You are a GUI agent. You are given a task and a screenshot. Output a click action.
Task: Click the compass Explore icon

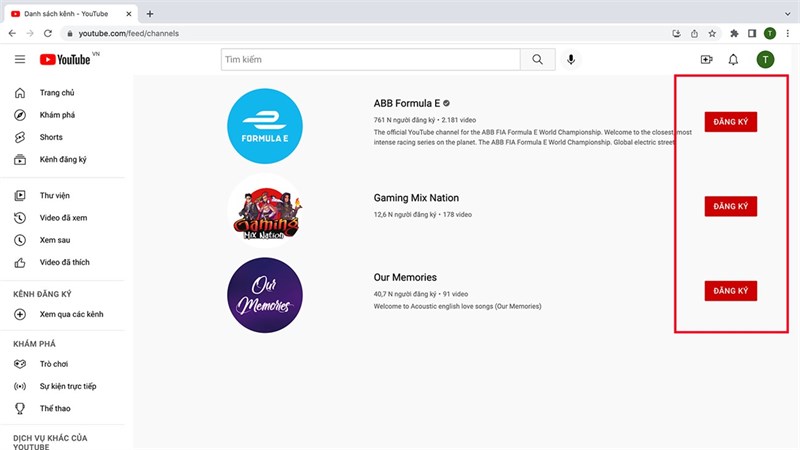pos(20,115)
